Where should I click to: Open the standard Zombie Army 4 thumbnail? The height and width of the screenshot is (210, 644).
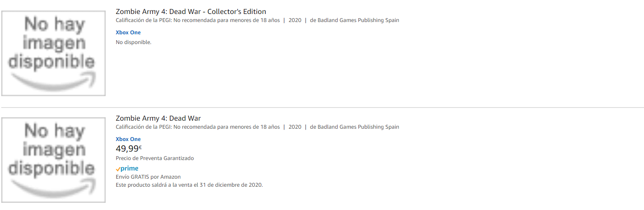tap(53, 160)
